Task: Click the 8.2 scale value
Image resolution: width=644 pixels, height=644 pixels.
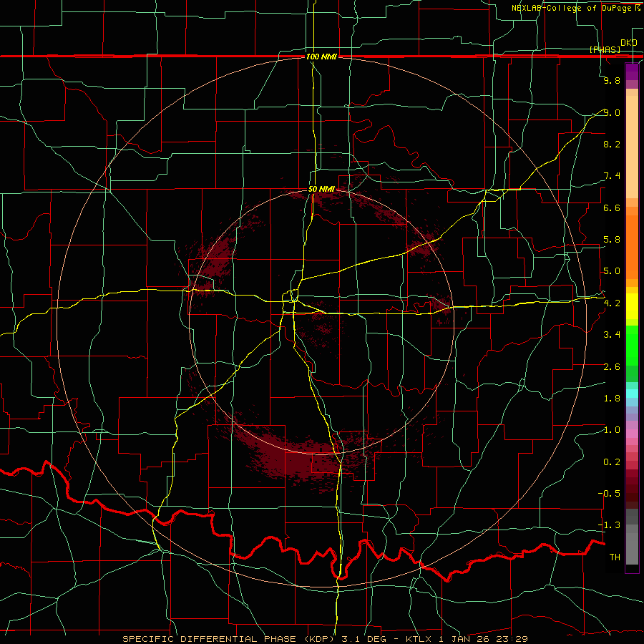Action: click(x=612, y=144)
